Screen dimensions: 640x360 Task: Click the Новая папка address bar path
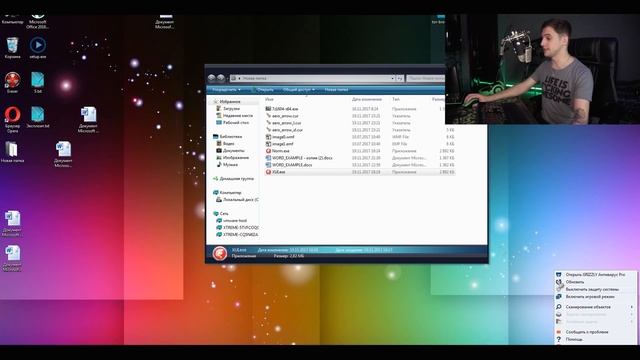click(254, 78)
